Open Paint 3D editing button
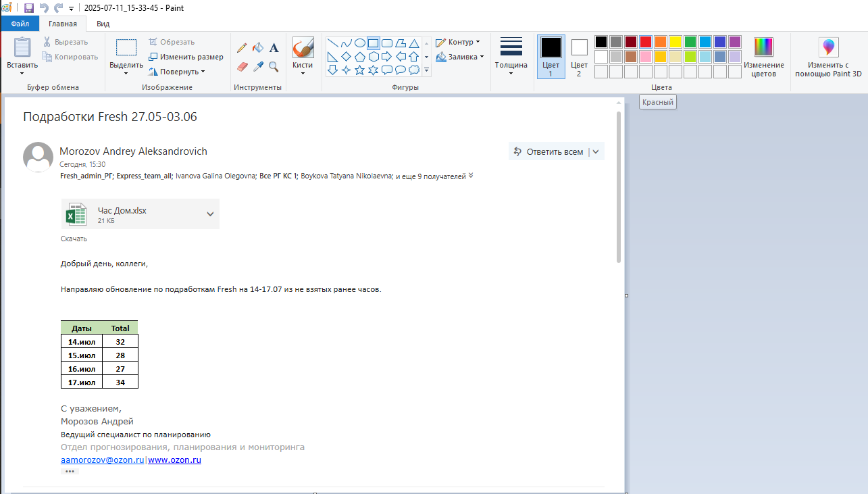 [x=828, y=57]
